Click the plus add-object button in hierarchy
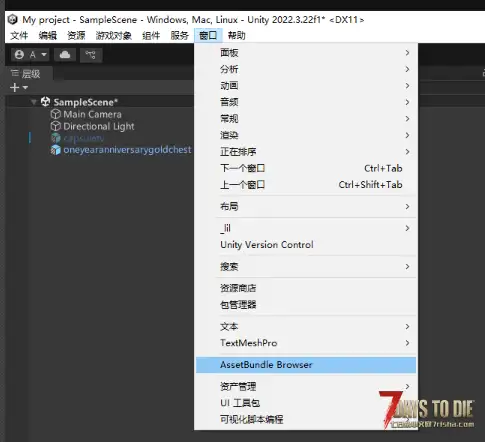 coord(15,88)
